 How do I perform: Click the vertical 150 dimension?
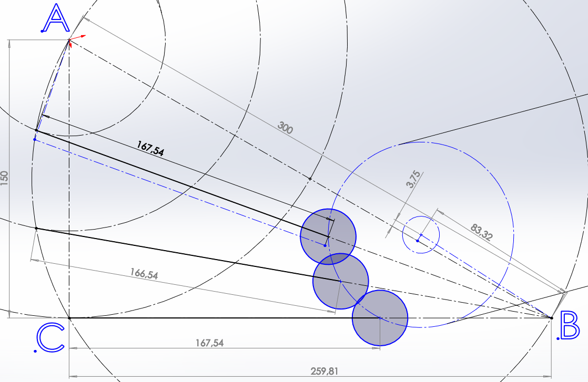tap(5, 178)
